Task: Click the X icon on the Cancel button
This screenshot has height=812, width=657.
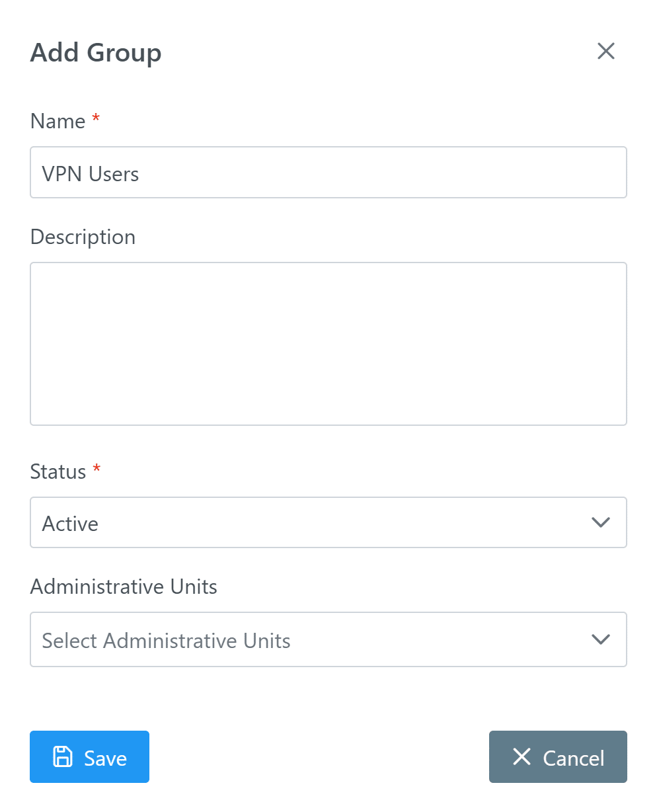Action: click(x=522, y=756)
